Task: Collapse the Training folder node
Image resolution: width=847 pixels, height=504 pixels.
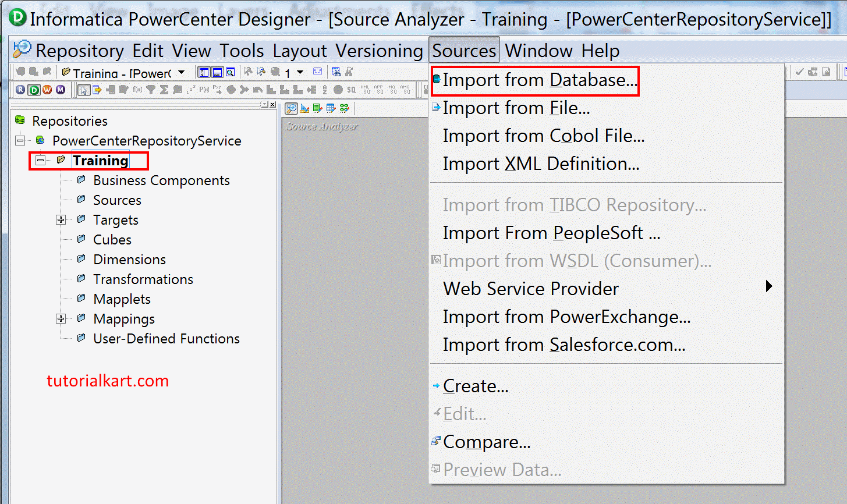Action: [x=40, y=160]
